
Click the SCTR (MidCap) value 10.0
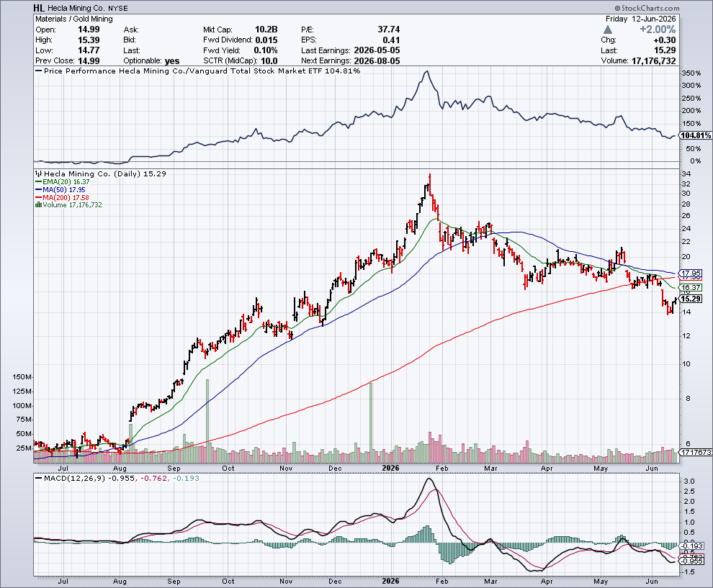[x=269, y=61]
